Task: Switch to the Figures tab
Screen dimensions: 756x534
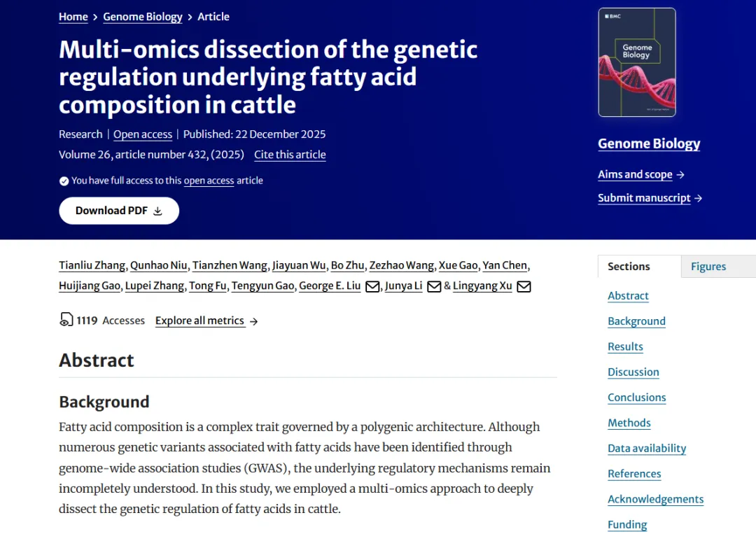Action: pos(708,267)
